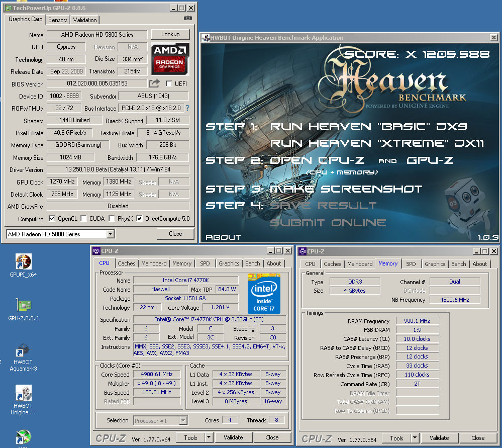
Task: Click the Intel Core i7 inside logo
Action: coord(264,294)
